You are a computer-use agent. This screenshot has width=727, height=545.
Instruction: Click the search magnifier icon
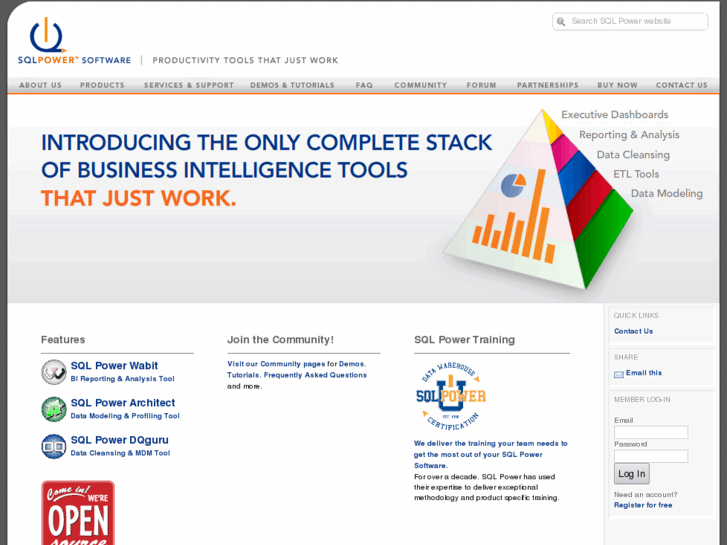click(x=561, y=22)
